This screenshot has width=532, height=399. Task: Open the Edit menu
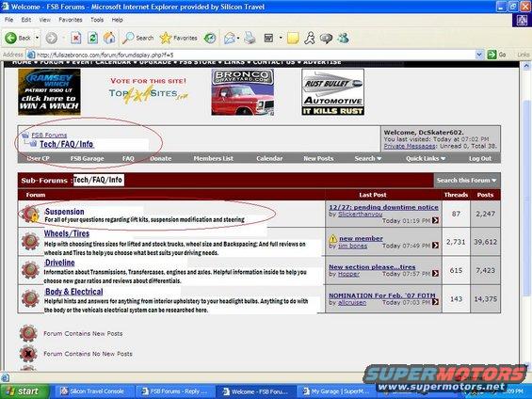[x=26, y=20]
